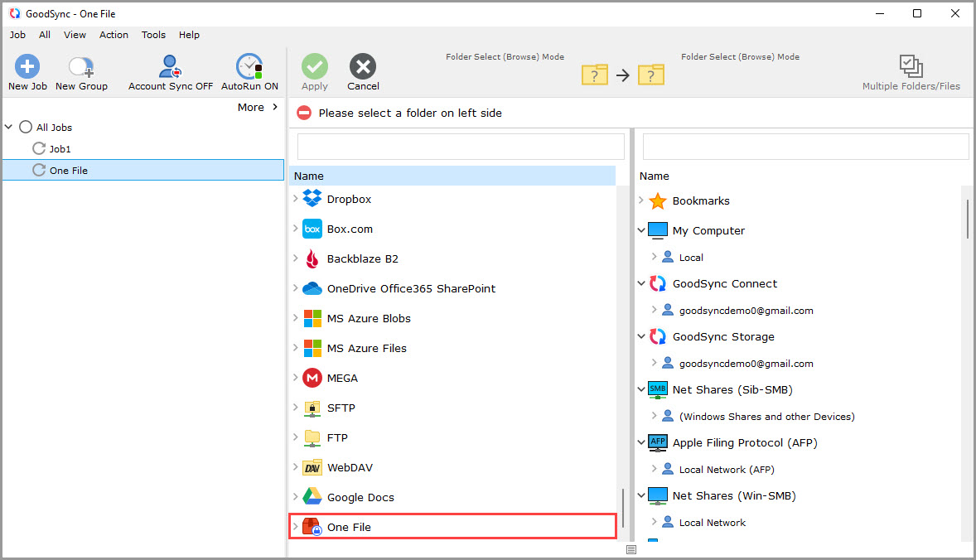Open the Tools menu

[x=153, y=35]
